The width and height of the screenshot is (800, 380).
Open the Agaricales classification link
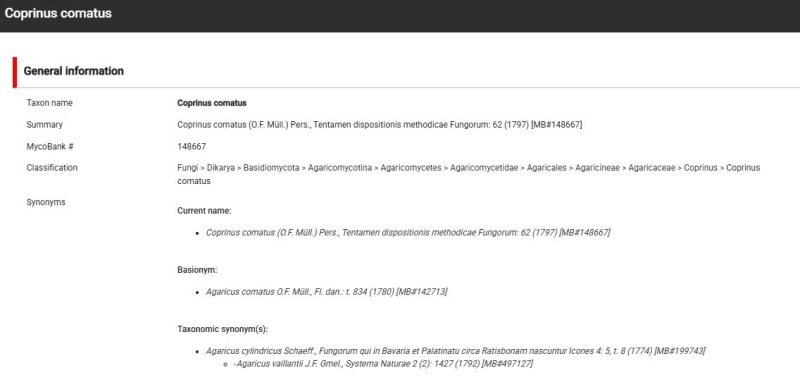pyautogui.click(x=546, y=168)
